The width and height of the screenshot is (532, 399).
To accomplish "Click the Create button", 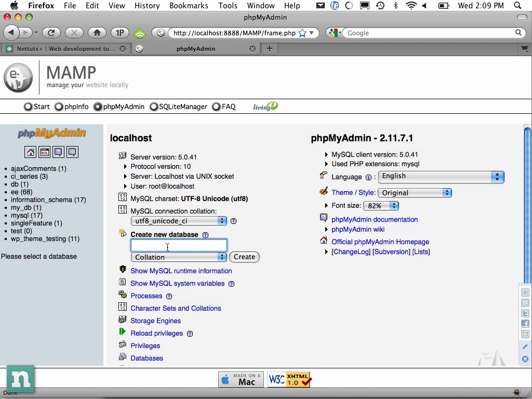I will tap(244, 257).
